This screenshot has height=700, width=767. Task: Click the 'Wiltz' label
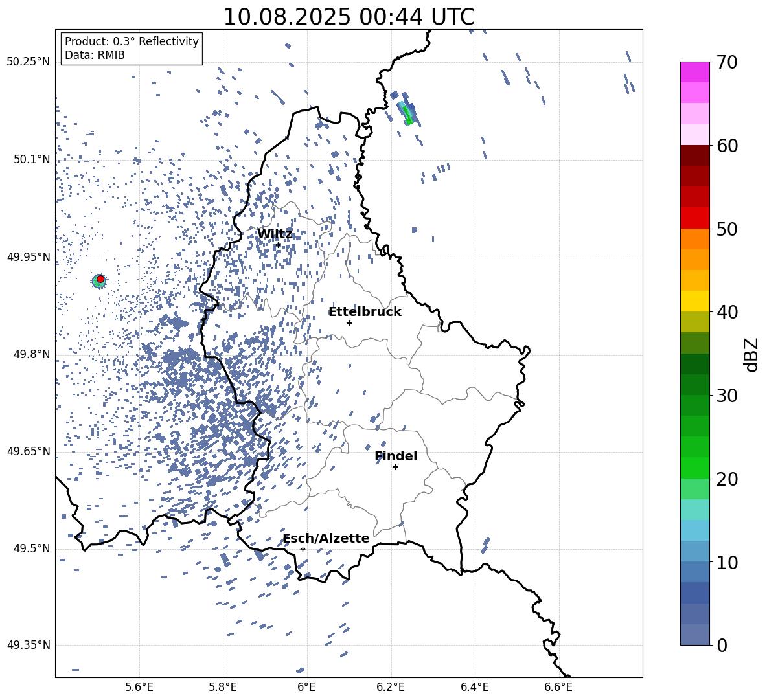(275, 234)
